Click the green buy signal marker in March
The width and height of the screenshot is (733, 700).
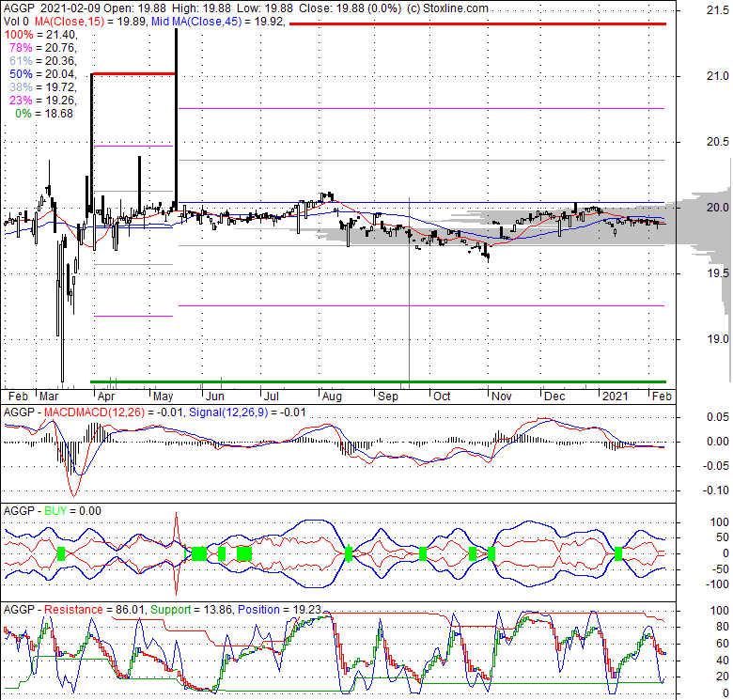click(61, 553)
